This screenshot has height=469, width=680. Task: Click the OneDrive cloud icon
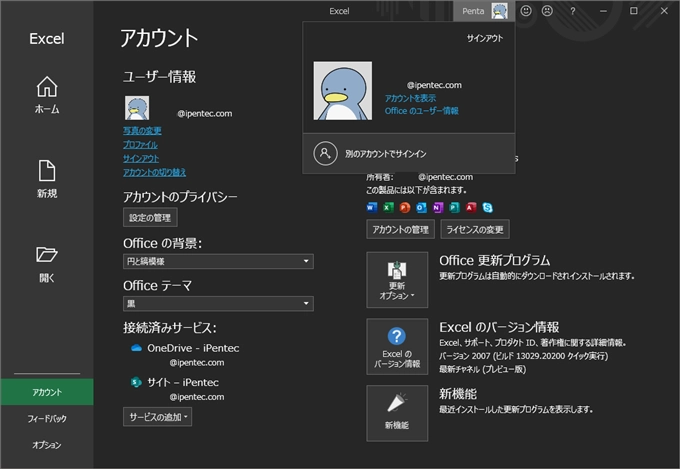tap(136, 348)
